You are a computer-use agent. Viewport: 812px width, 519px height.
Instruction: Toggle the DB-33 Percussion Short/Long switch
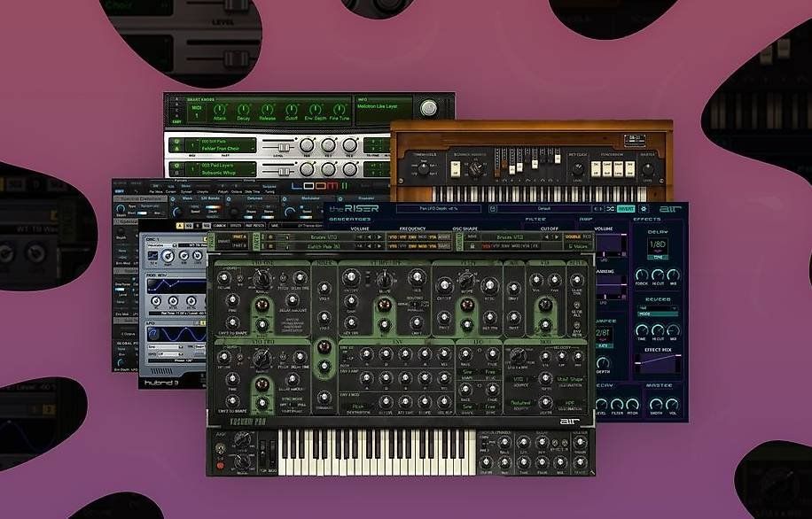pyautogui.click(x=620, y=168)
